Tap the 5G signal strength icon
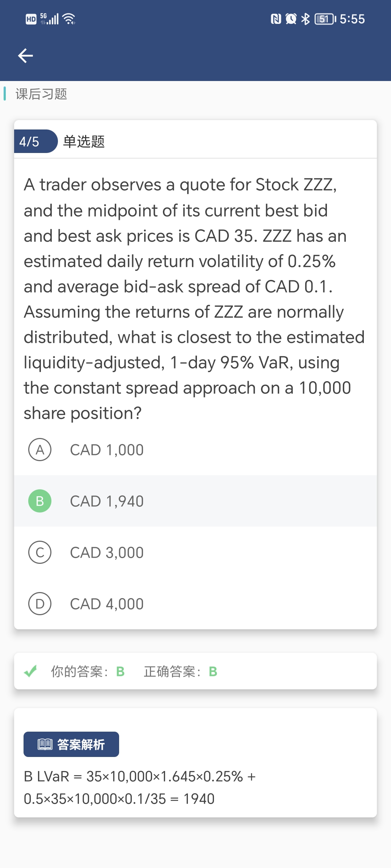The height and width of the screenshot is (868, 391). [x=49, y=19]
